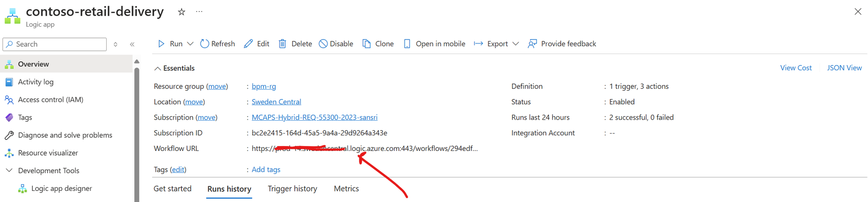
Task: Click the '1 trigger, 3 actions' definition
Action: point(639,86)
